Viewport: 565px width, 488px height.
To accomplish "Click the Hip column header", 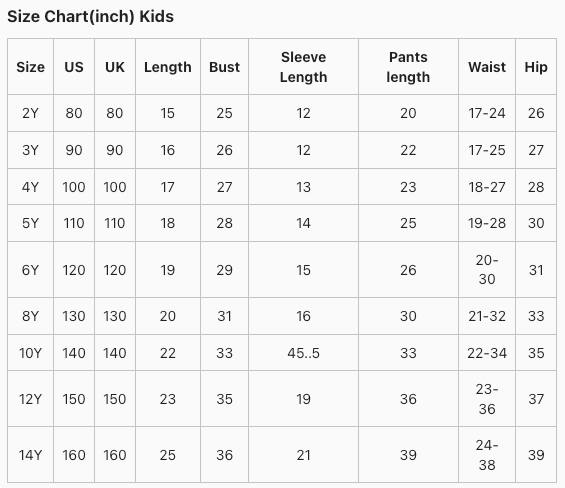I will click(x=536, y=67).
